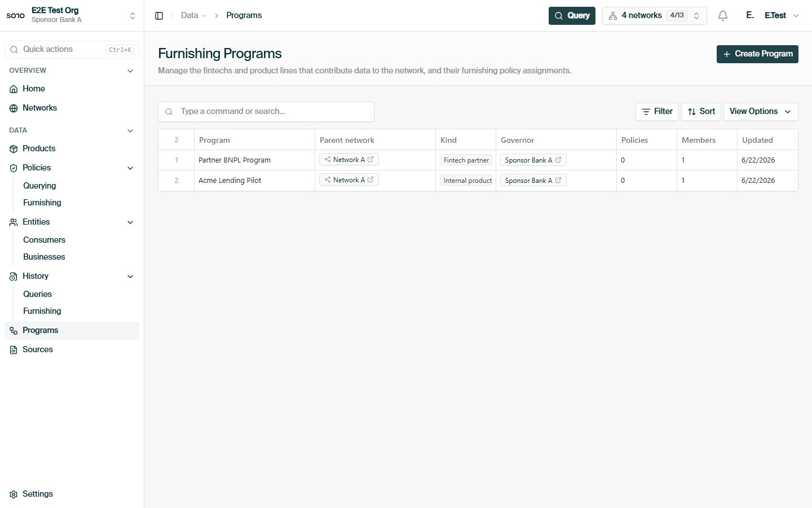812x508 pixels.
Task: Open the E2E Test Org switcher
Action: (x=72, y=15)
